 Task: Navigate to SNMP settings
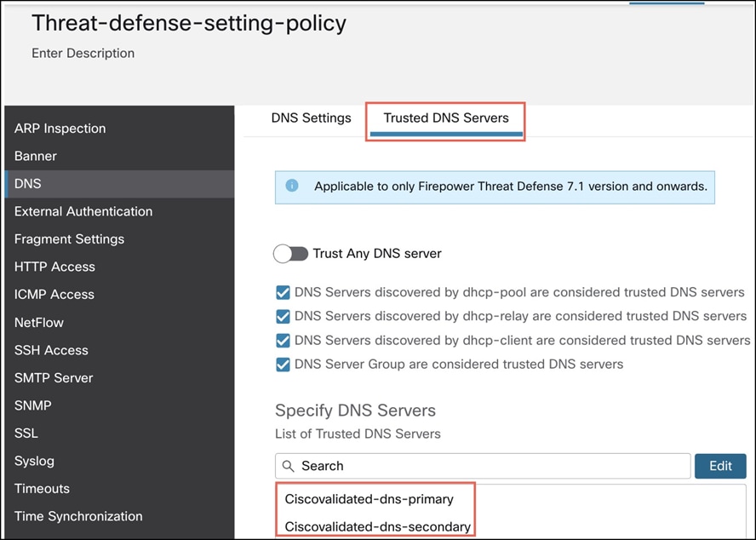tap(33, 405)
